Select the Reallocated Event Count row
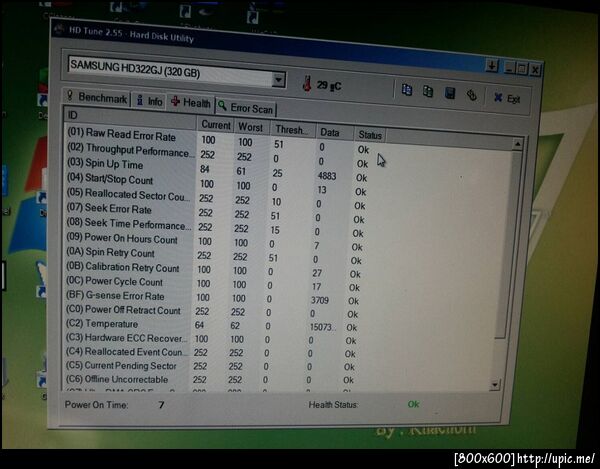 [209, 353]
